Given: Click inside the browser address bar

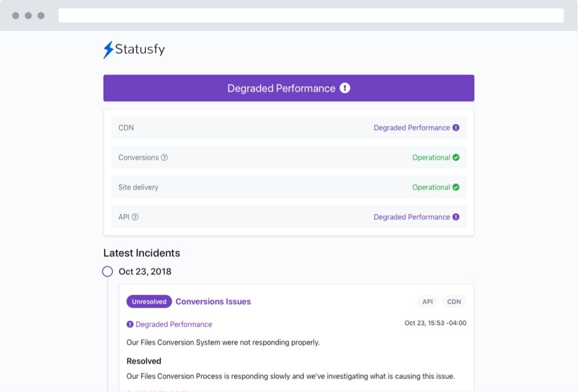Looking at the screenshot, I should tap(311, 15).
